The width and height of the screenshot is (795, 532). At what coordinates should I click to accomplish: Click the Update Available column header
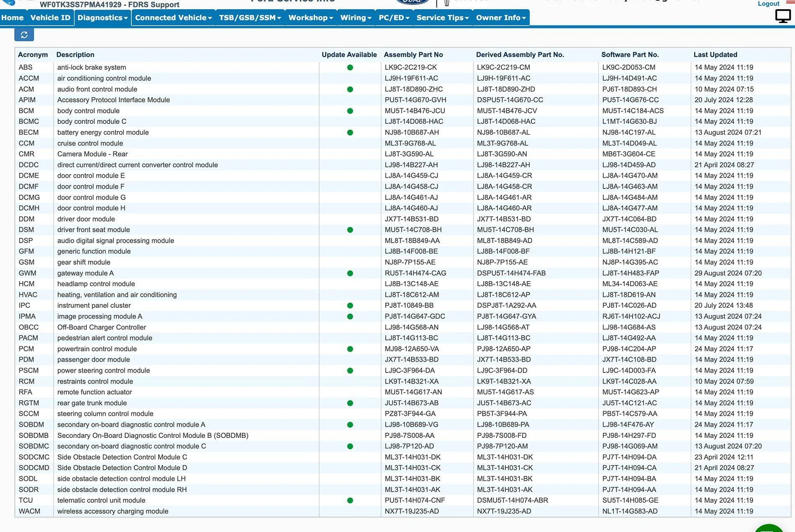(349, 55)
